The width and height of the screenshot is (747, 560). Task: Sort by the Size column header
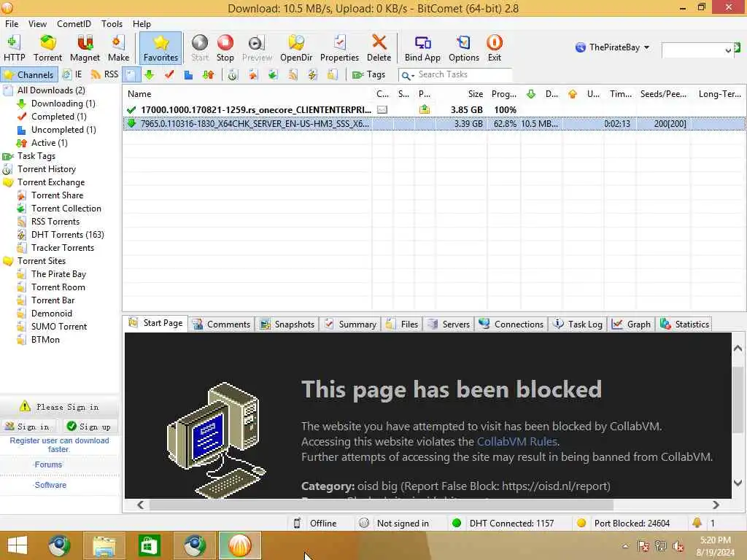461,94
